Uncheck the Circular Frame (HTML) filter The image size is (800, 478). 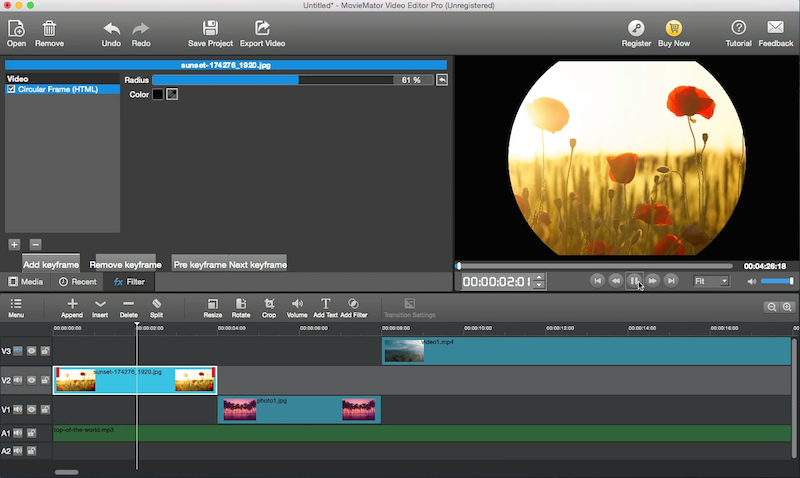(11, 89)
